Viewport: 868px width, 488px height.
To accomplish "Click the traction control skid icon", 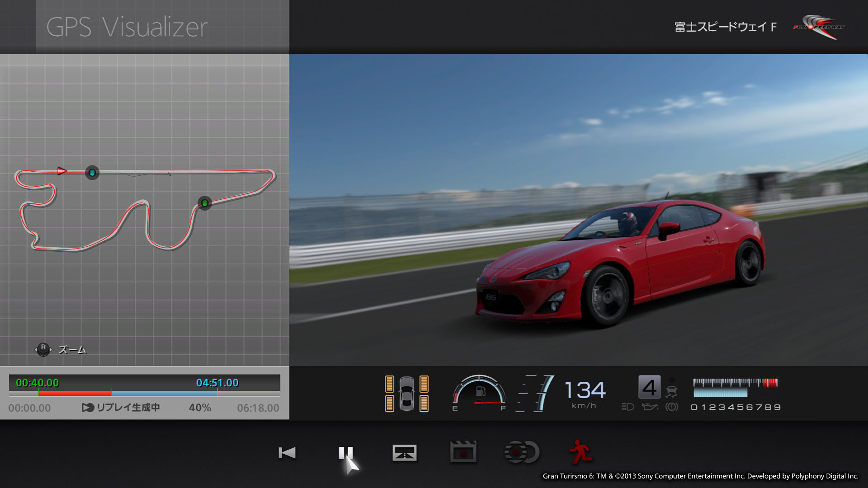I will coord(672,391).
